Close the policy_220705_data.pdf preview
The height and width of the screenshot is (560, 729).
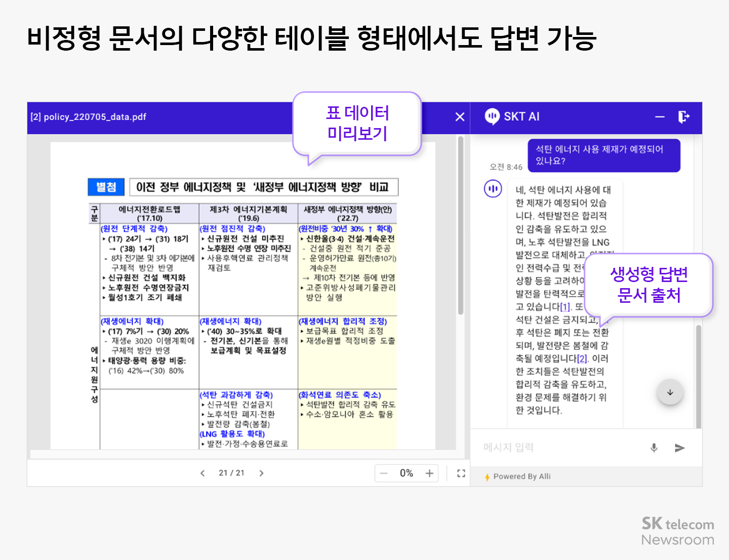pos(459,116)
